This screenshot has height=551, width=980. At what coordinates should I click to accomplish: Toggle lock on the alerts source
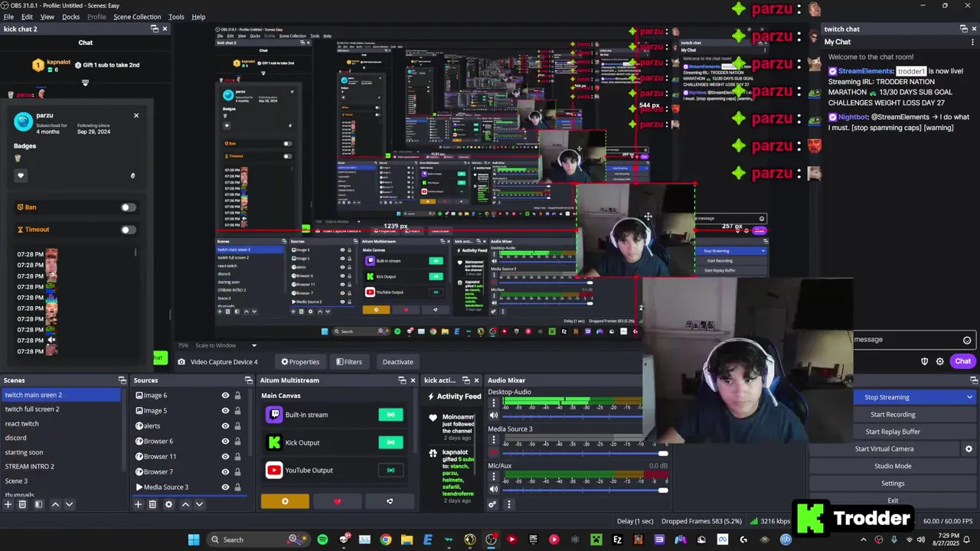click(237, 426)
